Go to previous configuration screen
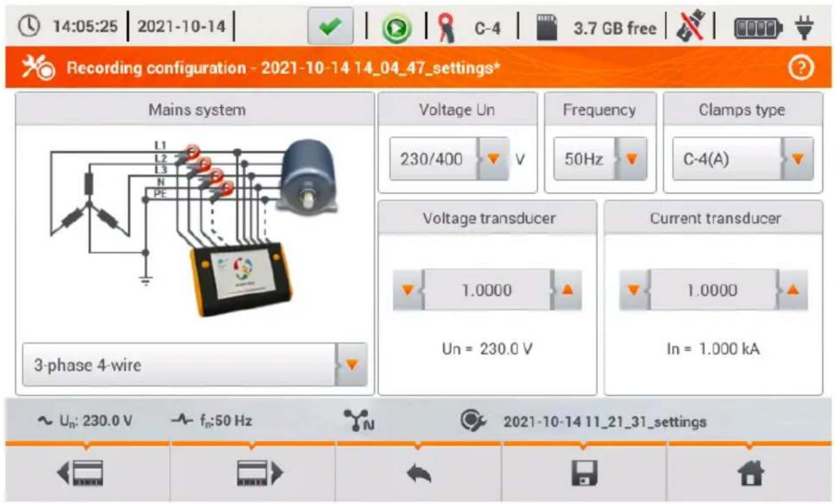The height and width of the screenshot is (504, 835). (87, 474)
